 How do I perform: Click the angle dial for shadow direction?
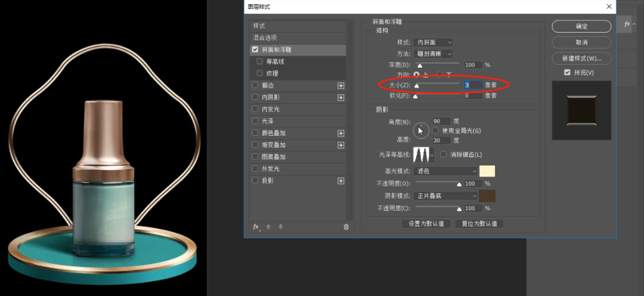(x=420, y=130)
